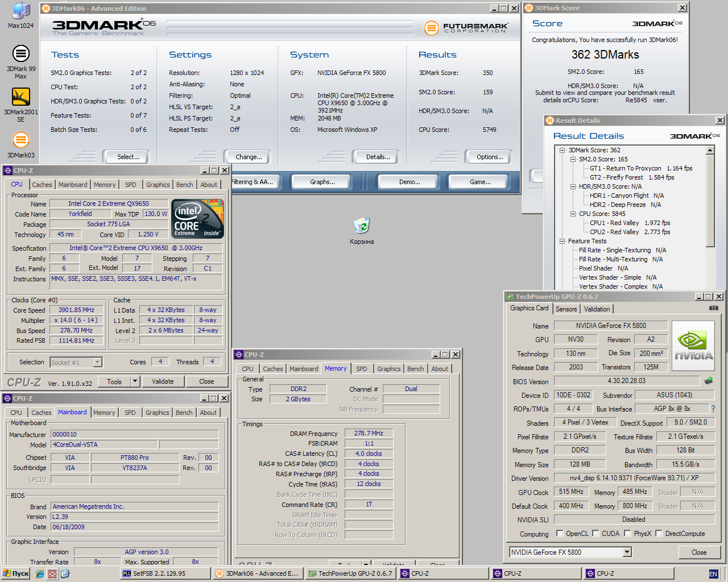Click the 3DMark06 title bar icon

point(46,9)
